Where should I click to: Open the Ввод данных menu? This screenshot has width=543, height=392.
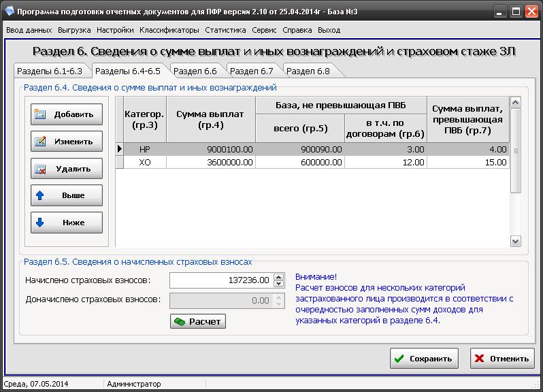(29, 30)
